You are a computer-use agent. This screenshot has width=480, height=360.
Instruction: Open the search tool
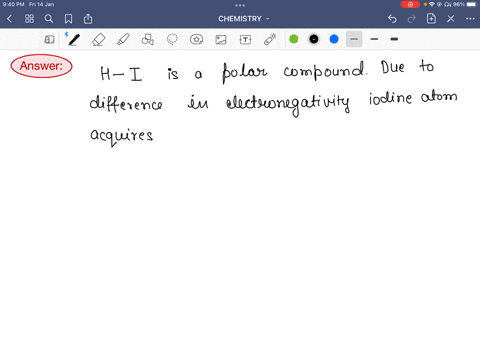pyautogui.click(x=49, y=19)
